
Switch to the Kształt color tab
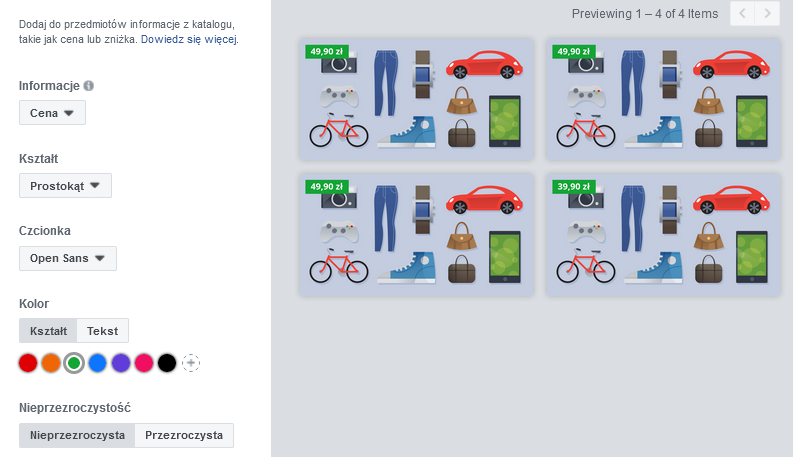point(48,331)
